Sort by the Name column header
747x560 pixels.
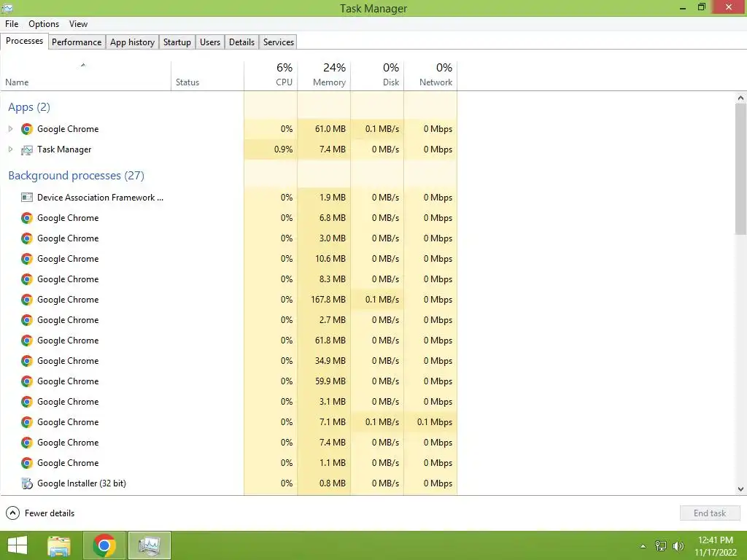86,75
